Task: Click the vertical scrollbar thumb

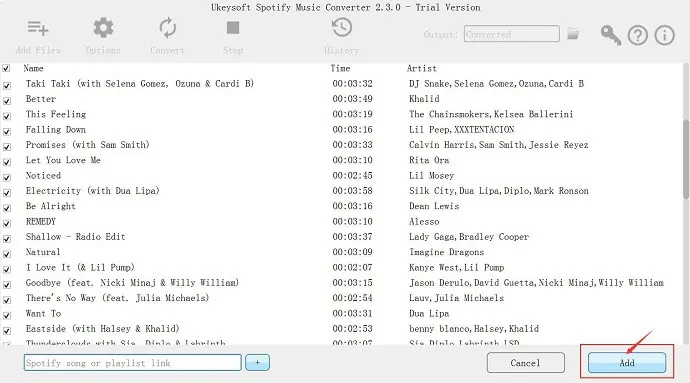Action: (686, 158)
